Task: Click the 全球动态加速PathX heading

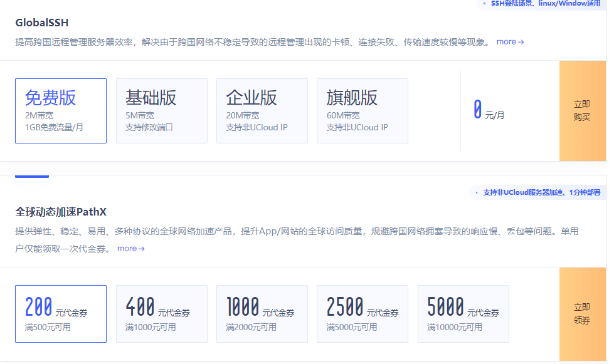Action: click(61, 212)
